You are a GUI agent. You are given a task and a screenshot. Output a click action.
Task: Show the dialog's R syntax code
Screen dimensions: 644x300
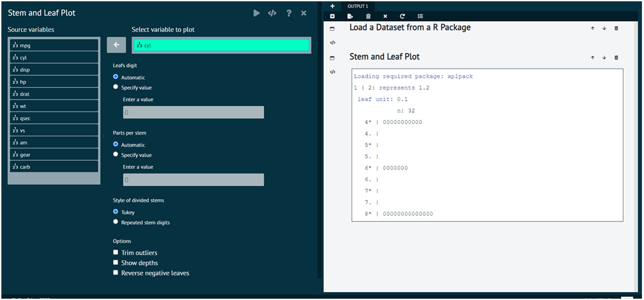pos(271,13)
